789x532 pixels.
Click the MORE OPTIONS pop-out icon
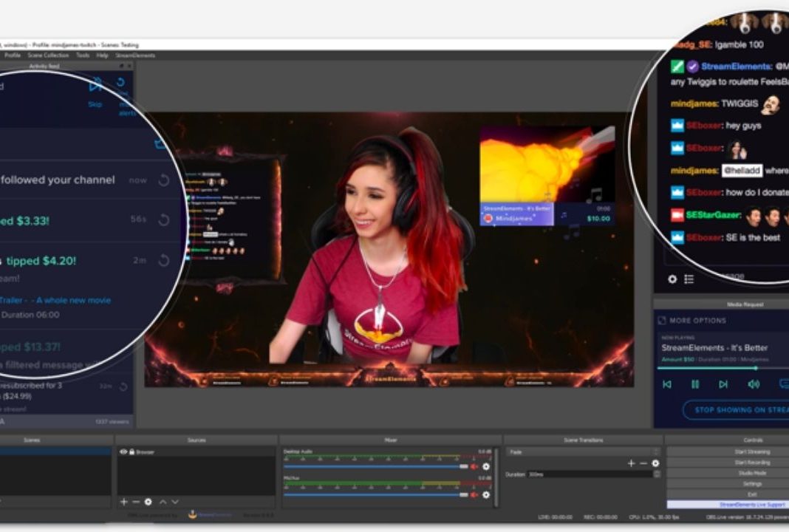click(662, 320)
